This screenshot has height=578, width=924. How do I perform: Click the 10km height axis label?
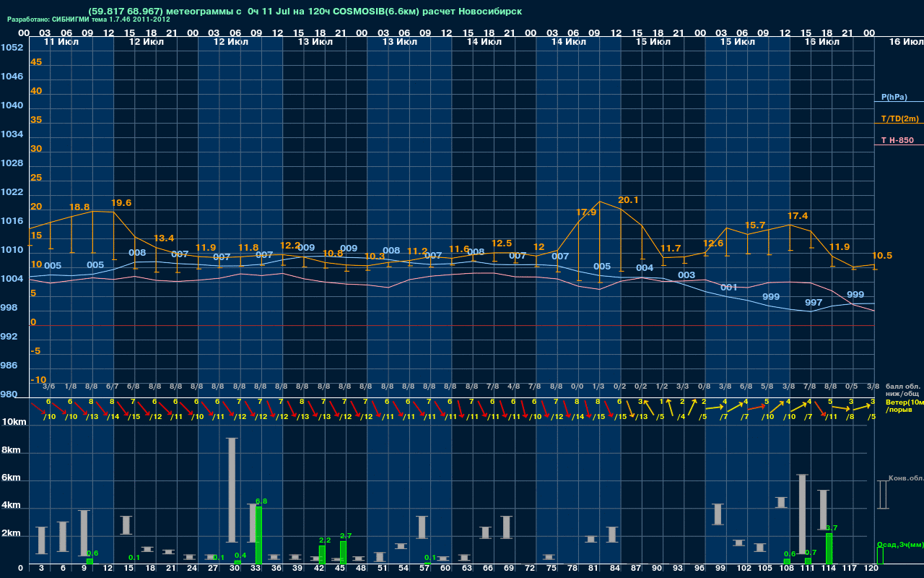pos(14,422)
